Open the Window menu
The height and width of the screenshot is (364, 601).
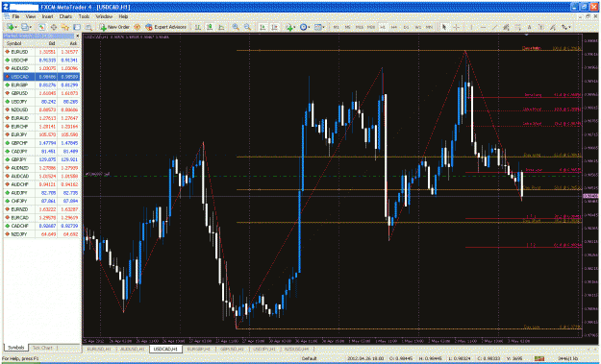pos(104,17)
